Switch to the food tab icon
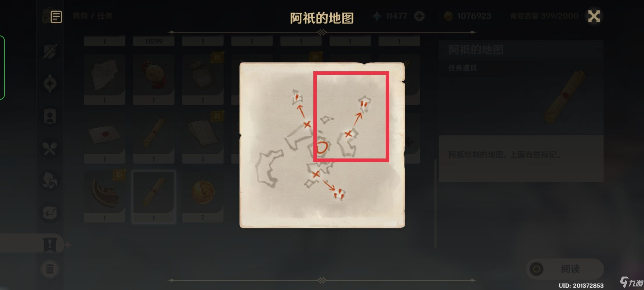This screenshot has width=644, height=290. (50, 148)
